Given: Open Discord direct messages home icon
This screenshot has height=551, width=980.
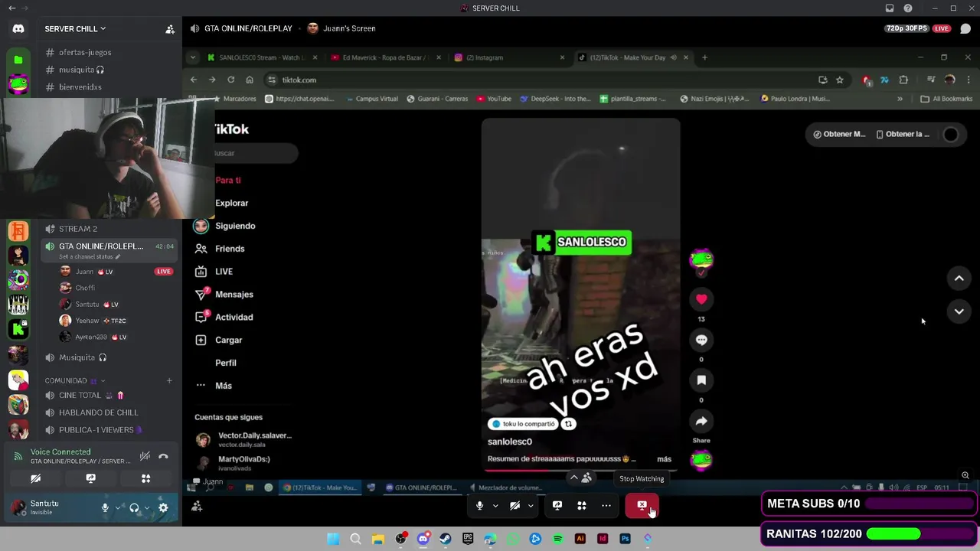Looking at the screenshot, I should [18, 29].
